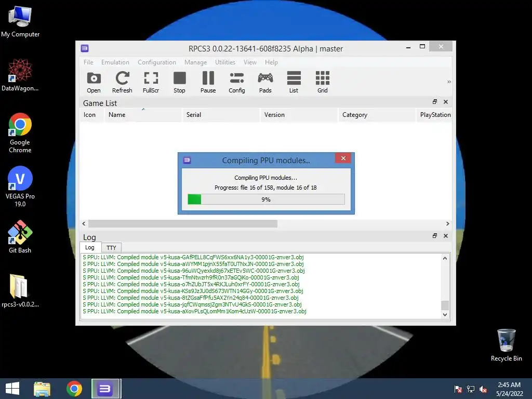The image size is (532, 399).
Task: Sort by the Icon column header
Action: coord(91,115)
